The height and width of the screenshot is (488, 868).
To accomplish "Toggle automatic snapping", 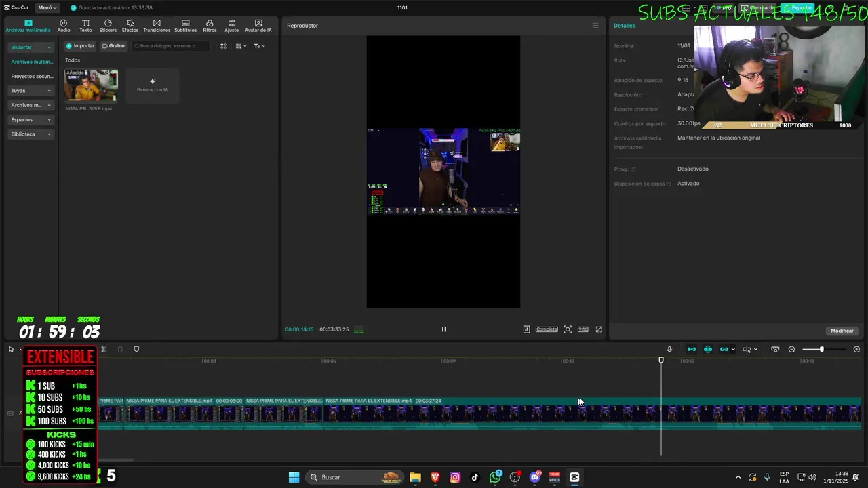I will [708, 350].
